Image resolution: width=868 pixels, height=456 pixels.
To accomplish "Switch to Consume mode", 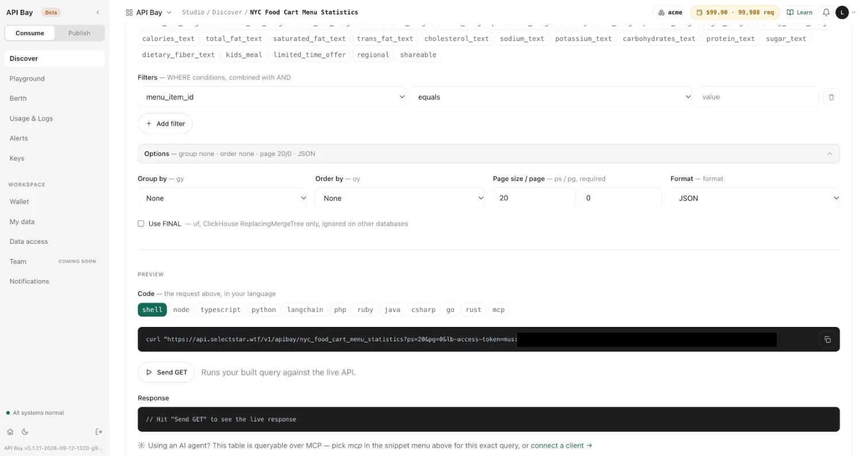I will tap(30, 33).
